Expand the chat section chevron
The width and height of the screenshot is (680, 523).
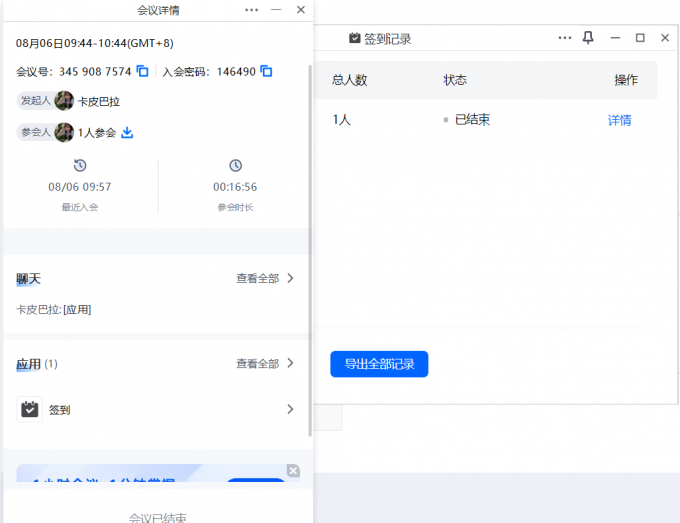[291, 278]
